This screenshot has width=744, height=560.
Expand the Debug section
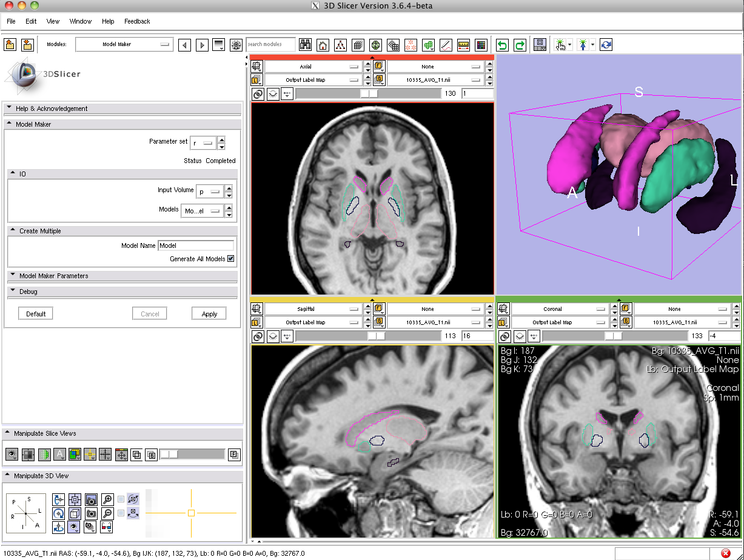coord(122,292)
